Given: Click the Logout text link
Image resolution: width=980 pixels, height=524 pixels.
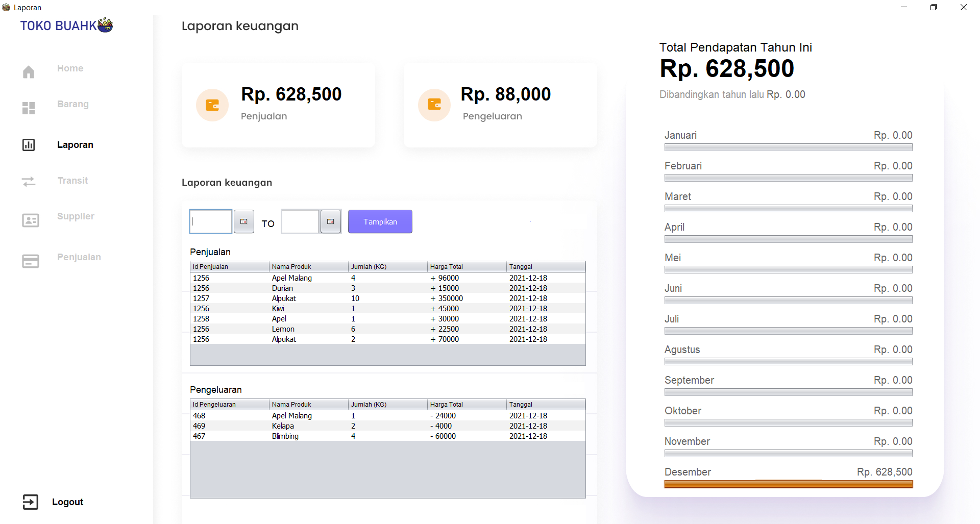Looking at the screenshot, I should (x=67, y=502).
